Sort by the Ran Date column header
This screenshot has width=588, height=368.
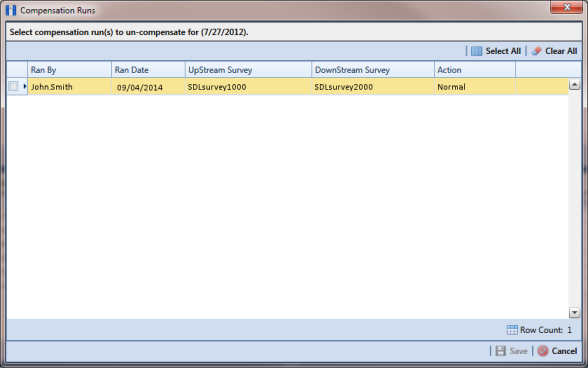[148, 70]
